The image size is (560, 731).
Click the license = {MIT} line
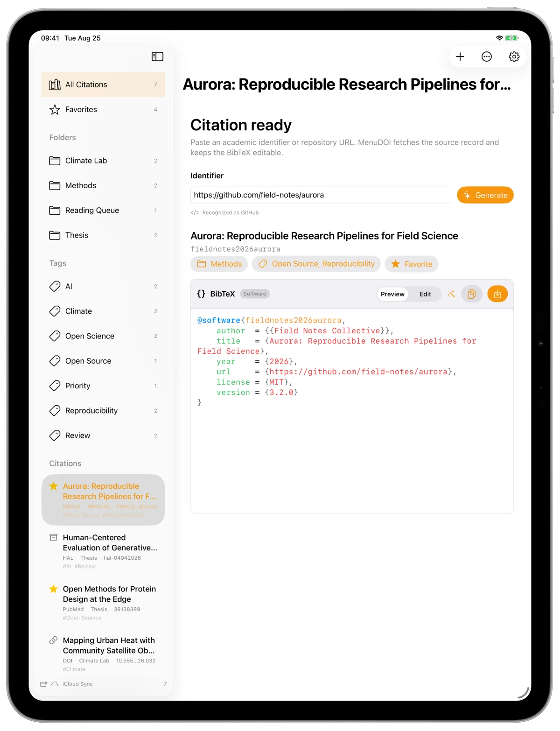tap(254, 382)
